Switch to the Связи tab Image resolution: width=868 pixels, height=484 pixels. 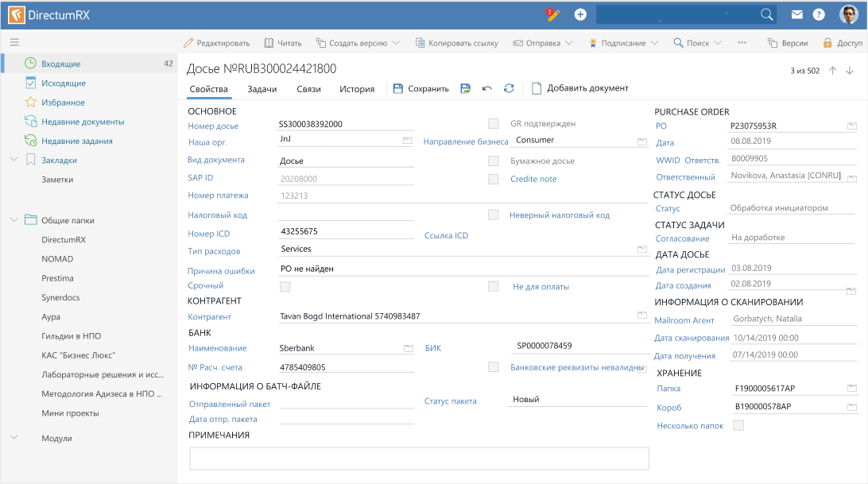click(x=308, y=88)
